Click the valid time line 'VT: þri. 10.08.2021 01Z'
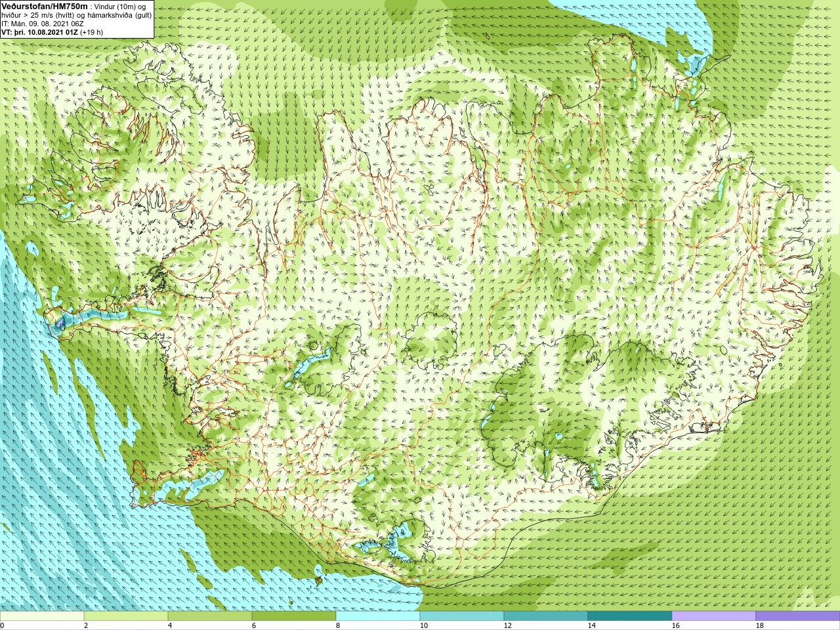 coord(41,31)
